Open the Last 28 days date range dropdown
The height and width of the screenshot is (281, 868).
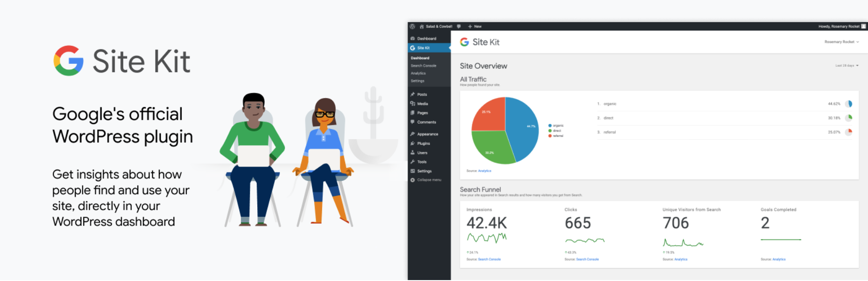847,66
